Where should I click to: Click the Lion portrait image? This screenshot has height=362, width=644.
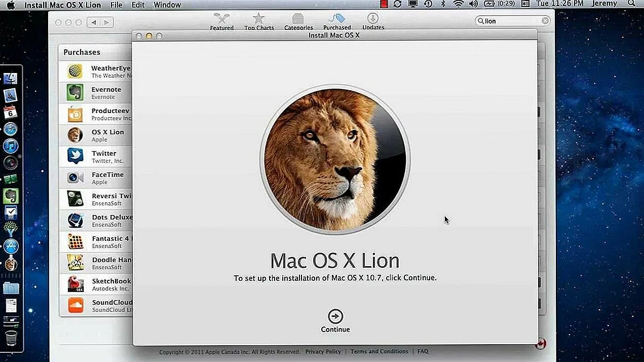335,160
